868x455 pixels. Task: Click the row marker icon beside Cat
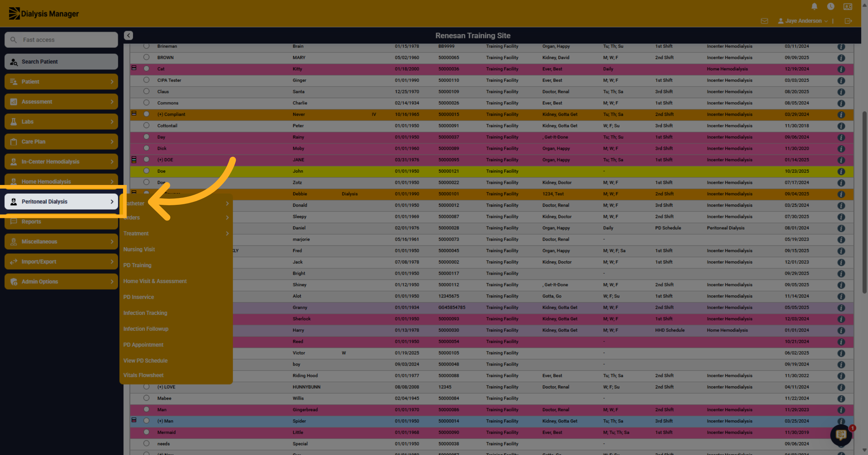click(134, 68)
